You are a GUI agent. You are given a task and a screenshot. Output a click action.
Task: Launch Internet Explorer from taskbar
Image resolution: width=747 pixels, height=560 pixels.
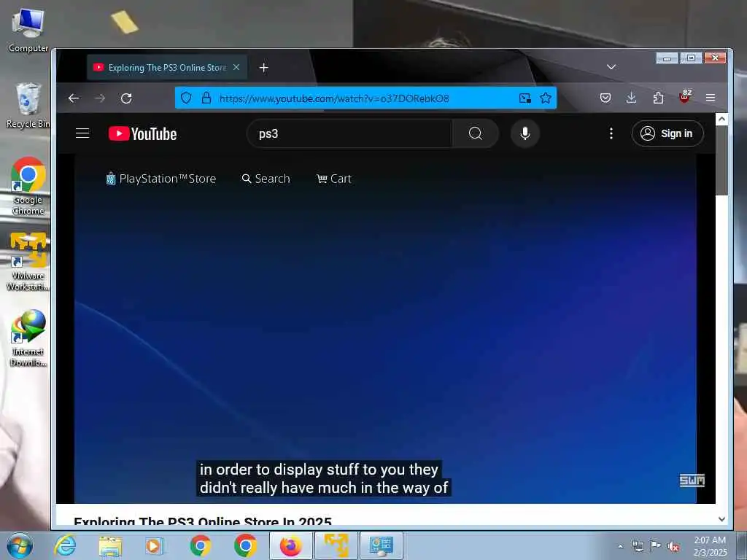coord(65,545)
